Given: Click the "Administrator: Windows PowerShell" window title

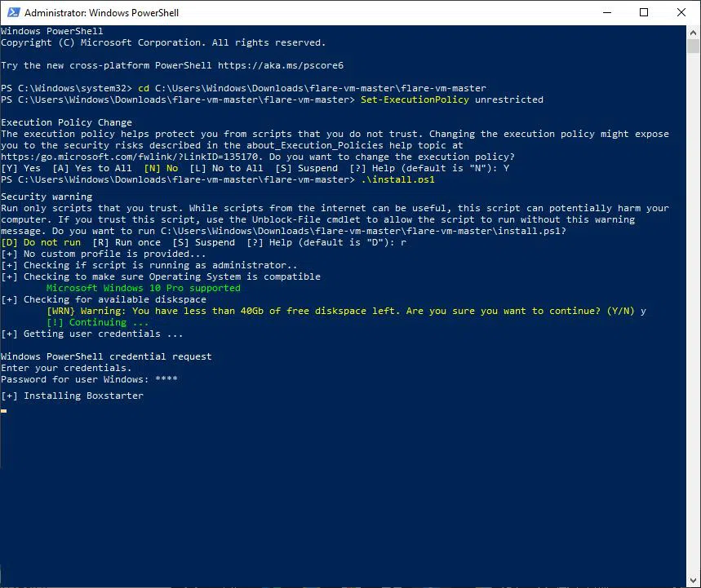Looking at the screenshot, I should coord(101,13).
